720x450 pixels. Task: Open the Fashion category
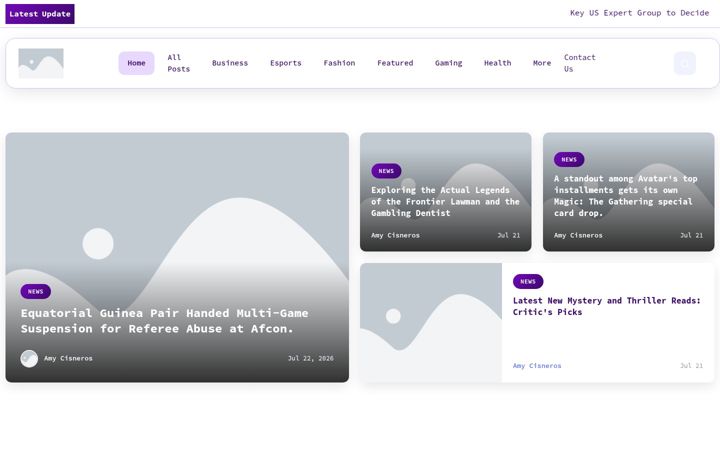pos(339,63)
